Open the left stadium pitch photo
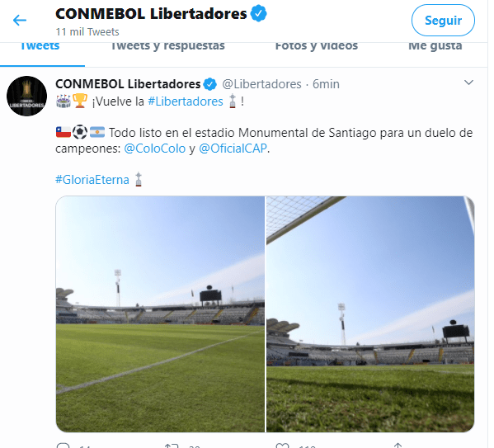Image resolution: width=494 pixels, height=448 pixels. click(160, 314)
